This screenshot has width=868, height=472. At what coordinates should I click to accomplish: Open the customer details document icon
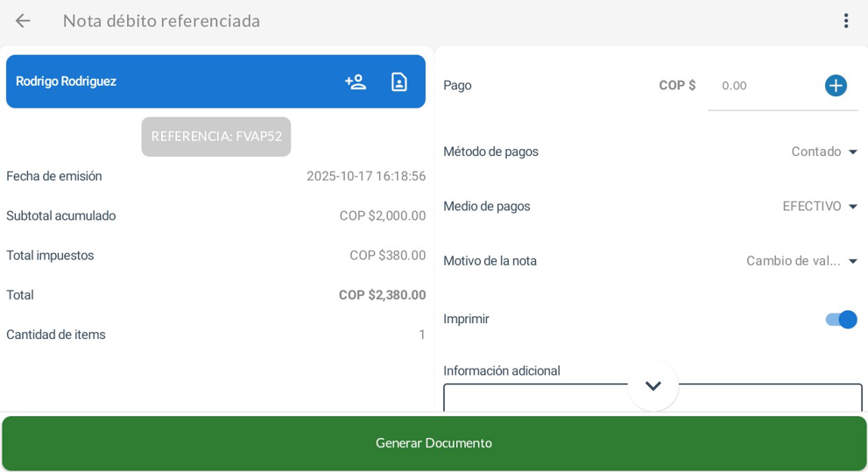click(x=399, y=81)
